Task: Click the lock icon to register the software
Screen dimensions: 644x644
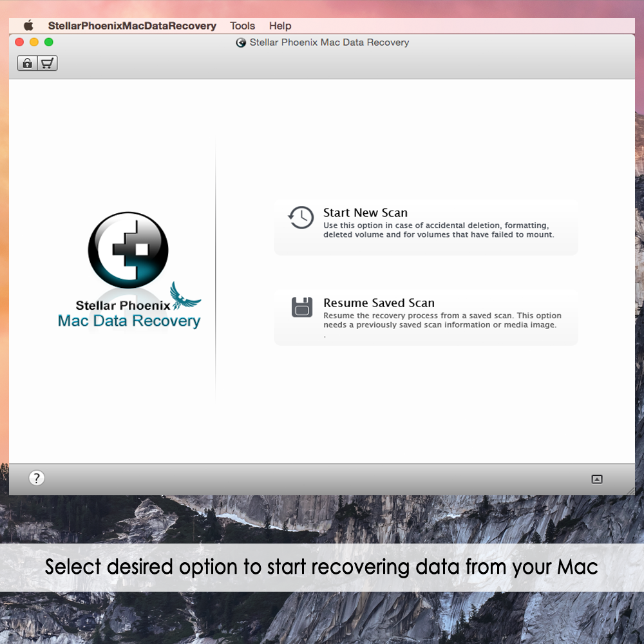Action: coord(27,63)
